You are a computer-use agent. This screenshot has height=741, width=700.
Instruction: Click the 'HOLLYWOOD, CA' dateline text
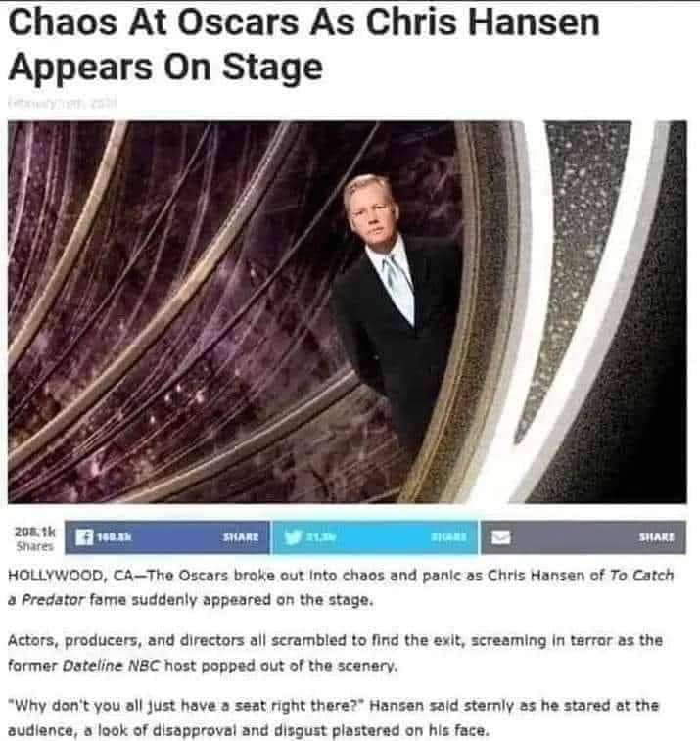pos(70,576)
